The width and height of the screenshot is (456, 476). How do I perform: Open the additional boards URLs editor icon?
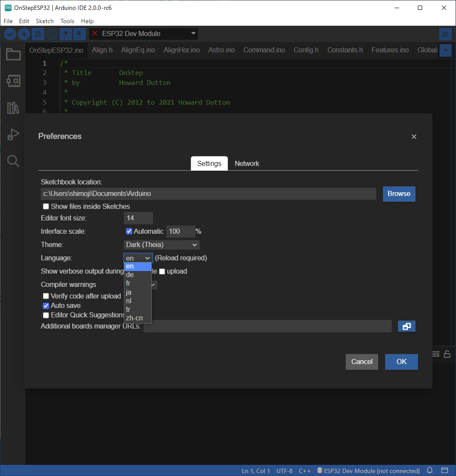[x=407, y=326]
